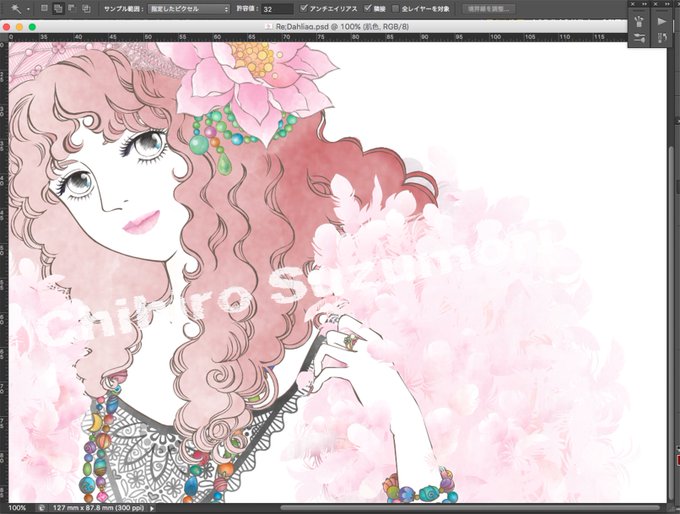The width and height of the screenshot is (680, 514).
Task: Click the status bar share icon
Action: click(41, 508)
